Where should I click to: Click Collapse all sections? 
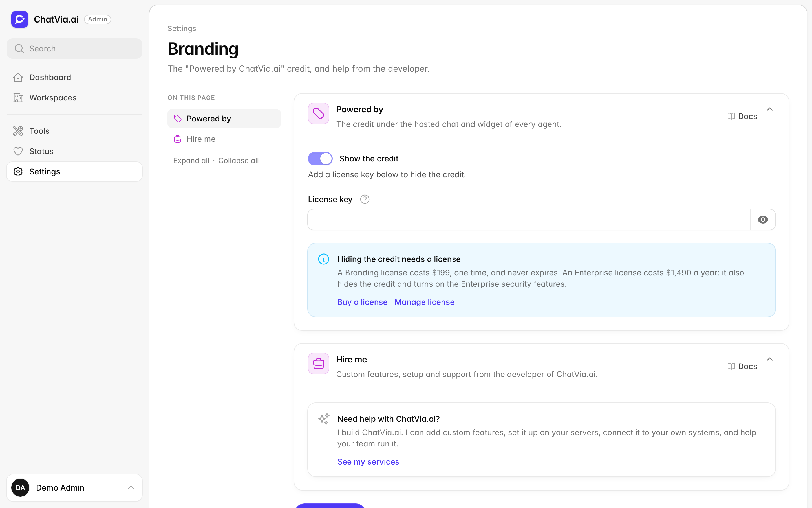[238, 161]
